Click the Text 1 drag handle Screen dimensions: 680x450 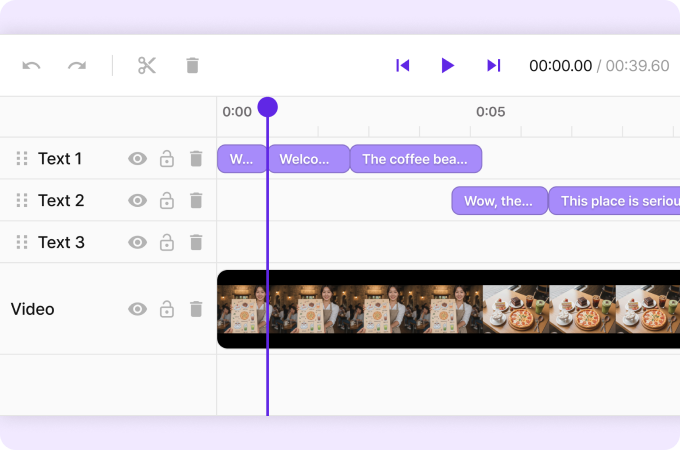coord(22,159)
